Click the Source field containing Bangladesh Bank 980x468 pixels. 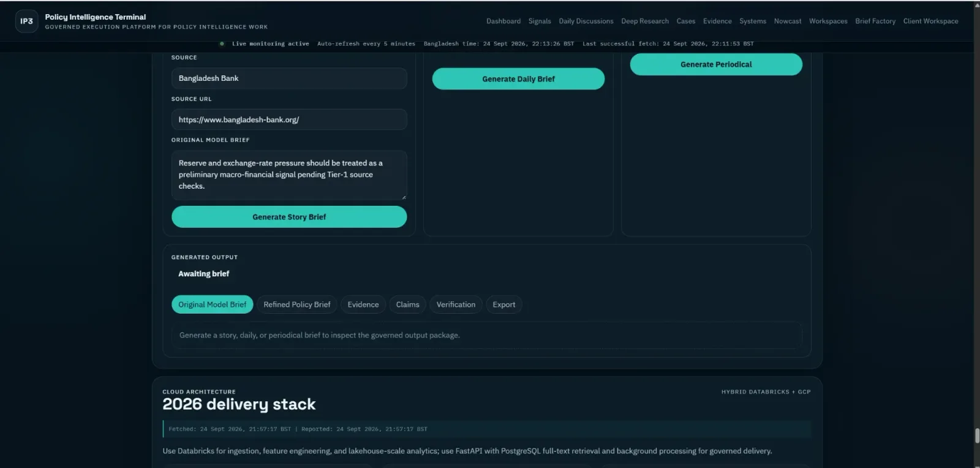(x=289, y=78)
